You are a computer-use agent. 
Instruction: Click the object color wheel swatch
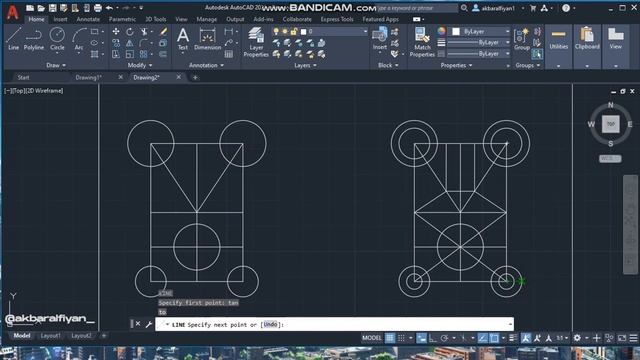[441, 31]
